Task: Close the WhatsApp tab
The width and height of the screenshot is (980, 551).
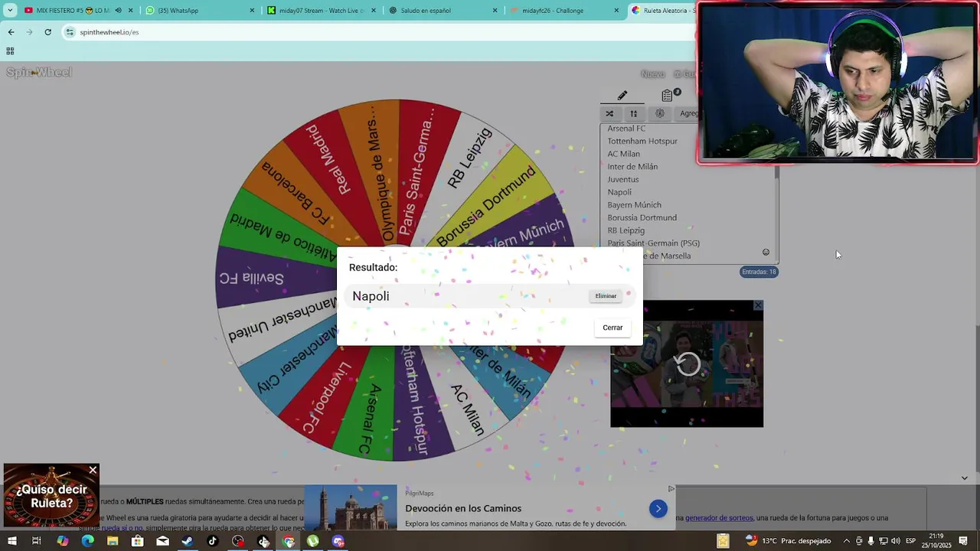Action: point(252,11)
